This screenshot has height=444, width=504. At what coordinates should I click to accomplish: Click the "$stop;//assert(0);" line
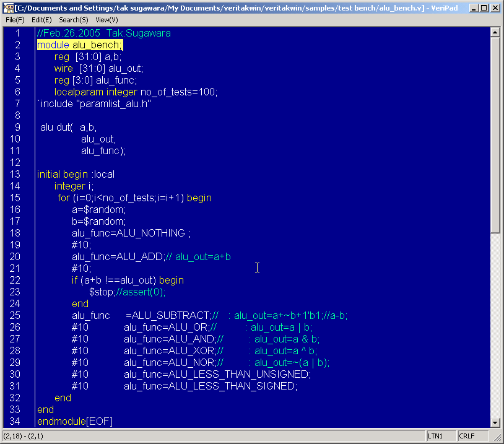tap(128, 292)
